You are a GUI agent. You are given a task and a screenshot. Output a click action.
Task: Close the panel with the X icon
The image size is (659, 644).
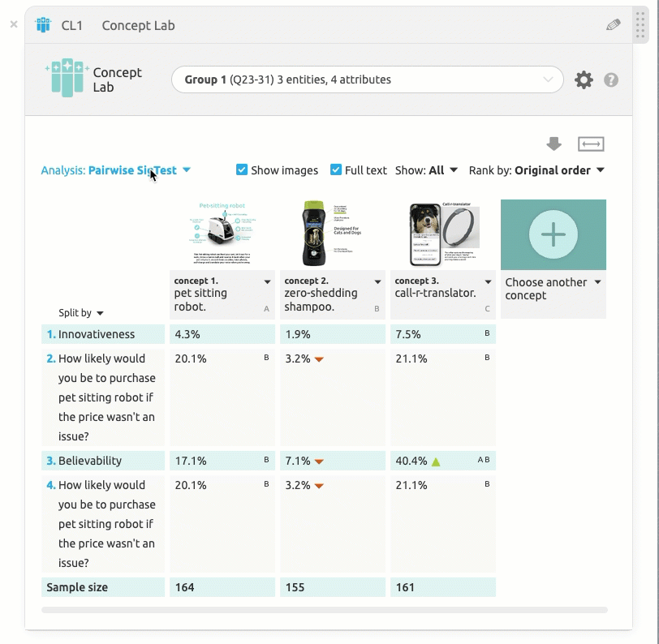(x=13, y=24)
